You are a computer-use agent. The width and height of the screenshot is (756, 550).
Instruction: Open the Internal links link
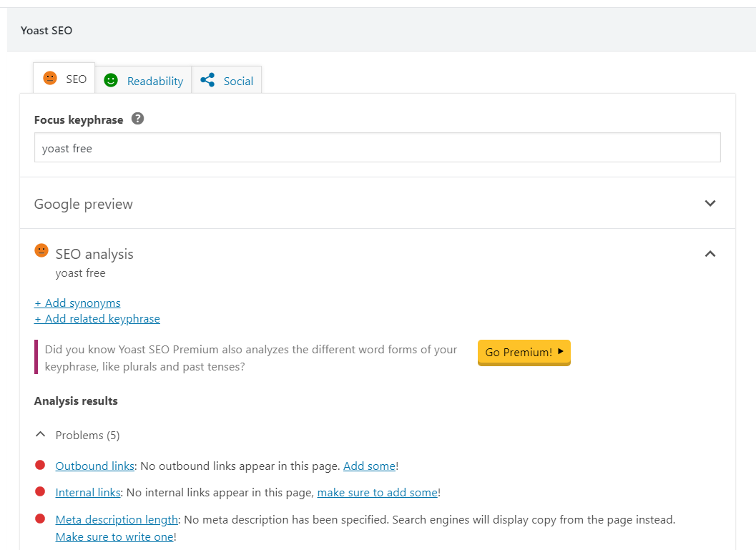(88, 493)
